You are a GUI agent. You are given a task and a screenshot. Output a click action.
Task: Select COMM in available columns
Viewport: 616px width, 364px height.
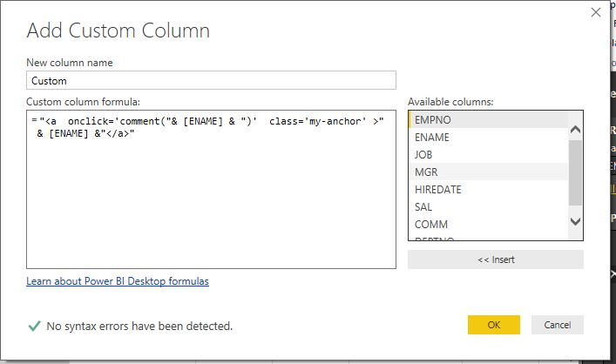pyautogui.click(x=488, y=224)
